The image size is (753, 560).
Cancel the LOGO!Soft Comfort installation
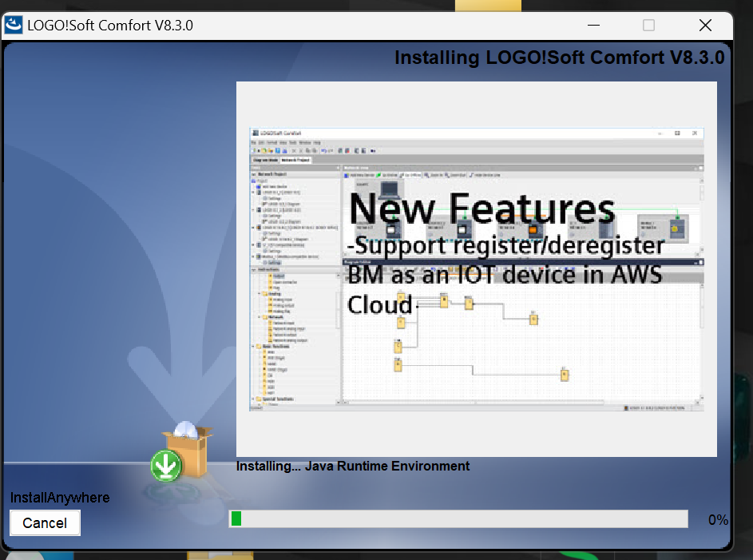tap(46, 522)
